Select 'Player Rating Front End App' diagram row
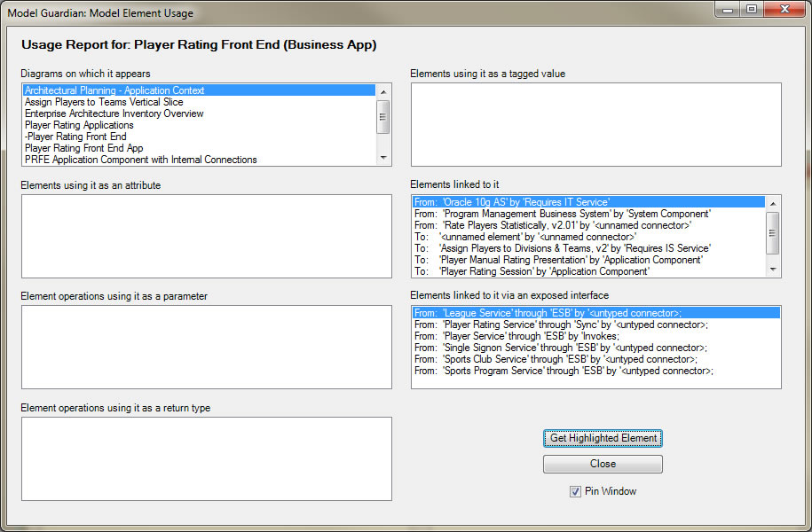Screen dimensions: 812x532 pyautogui.click(x=200, y=148)
